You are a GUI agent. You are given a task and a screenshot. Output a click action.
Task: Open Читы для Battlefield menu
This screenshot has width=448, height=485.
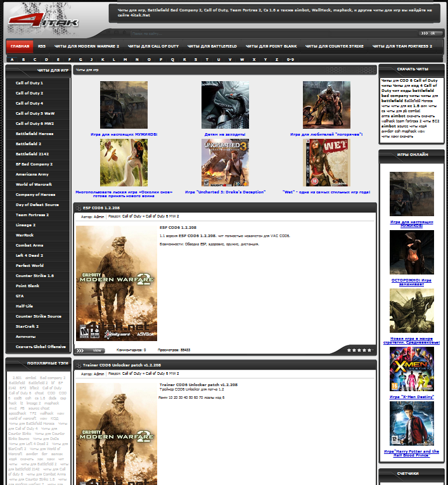212,46
